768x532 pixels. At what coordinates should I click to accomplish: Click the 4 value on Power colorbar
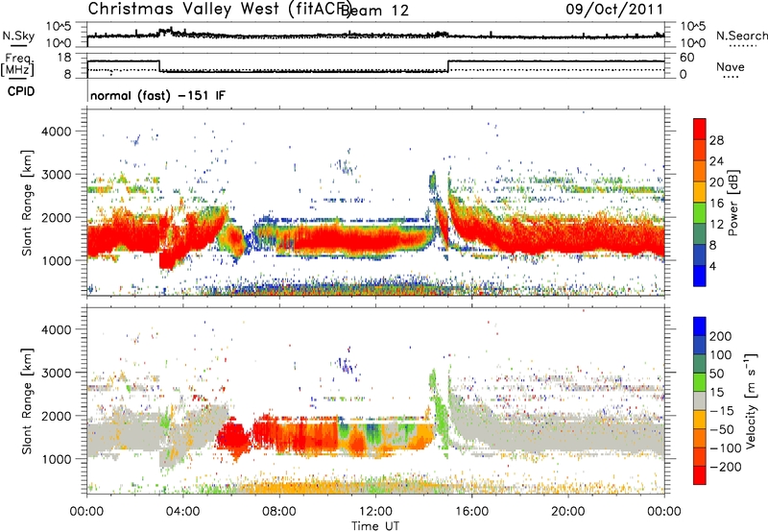[x=712, y=266]
